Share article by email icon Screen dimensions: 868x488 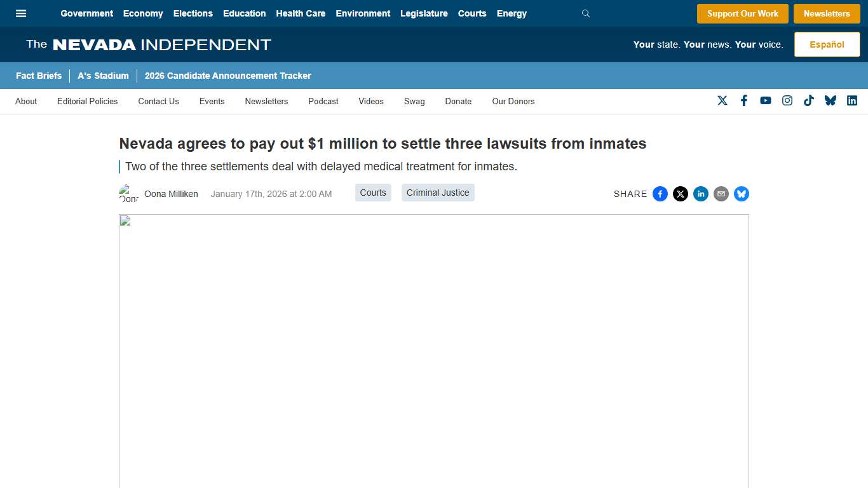[721, 194]
